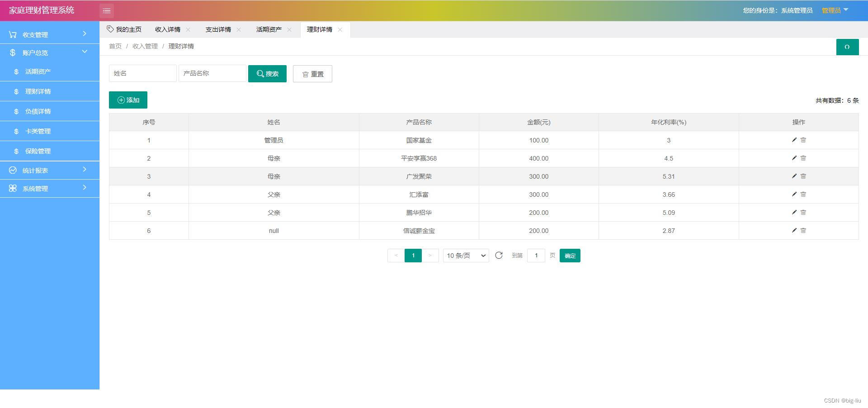Edit the 汇添富 row with pencil icon
868x408 pixels.
pyautogui.click(x=794, y=195)
